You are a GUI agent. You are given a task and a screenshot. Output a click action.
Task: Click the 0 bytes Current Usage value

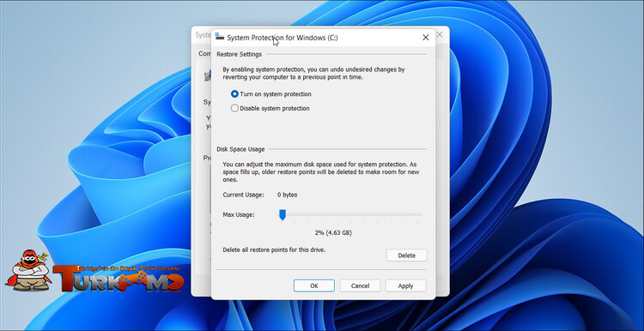click(287, 195)
